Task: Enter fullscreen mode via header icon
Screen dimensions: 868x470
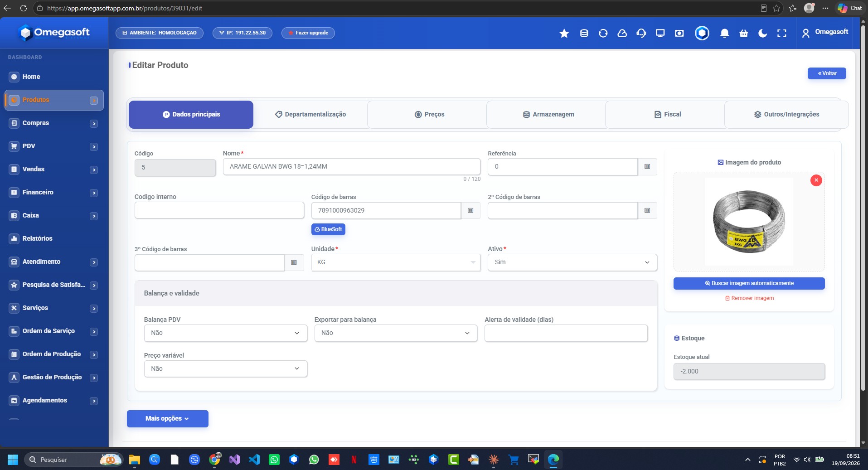Action: [782, 33]
